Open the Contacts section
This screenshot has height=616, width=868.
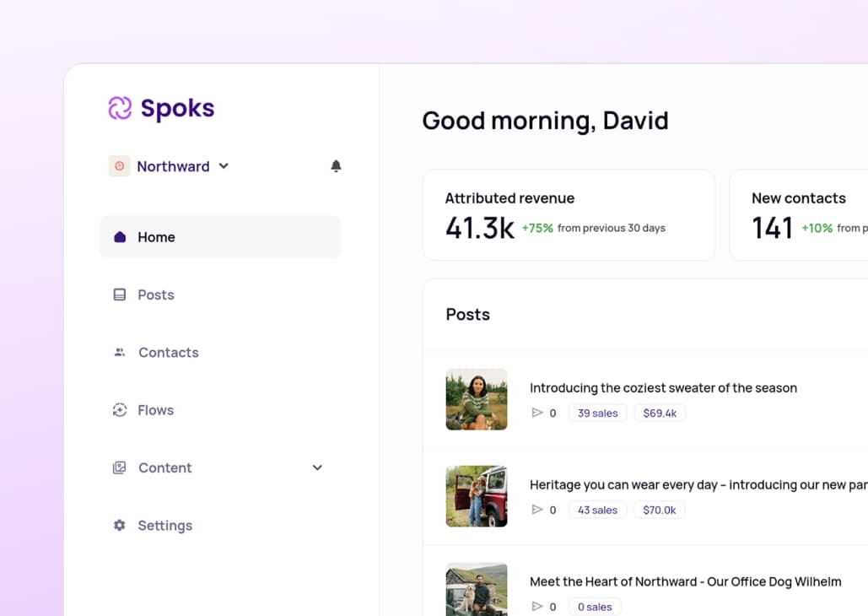(x=168, y=352)
